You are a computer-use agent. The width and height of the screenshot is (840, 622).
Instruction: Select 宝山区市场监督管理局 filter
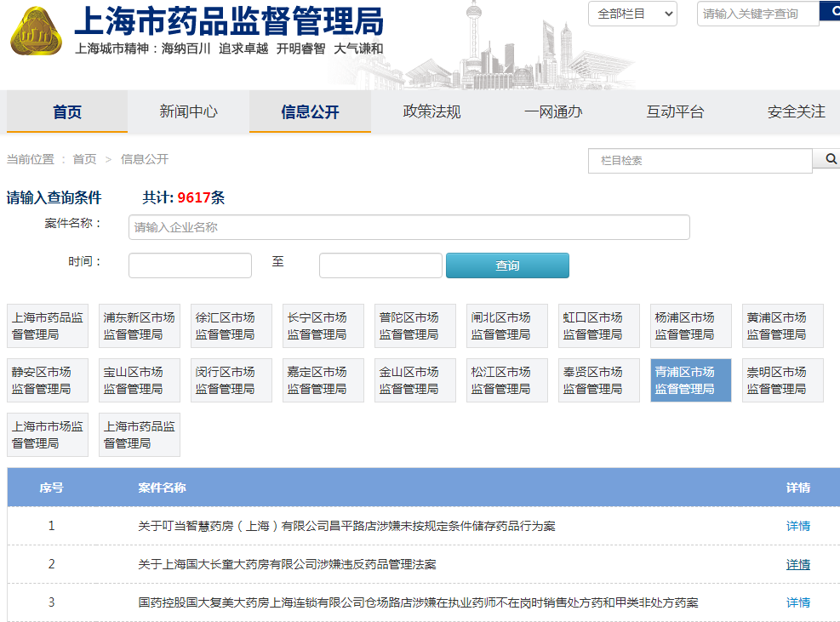click(140, 380)
